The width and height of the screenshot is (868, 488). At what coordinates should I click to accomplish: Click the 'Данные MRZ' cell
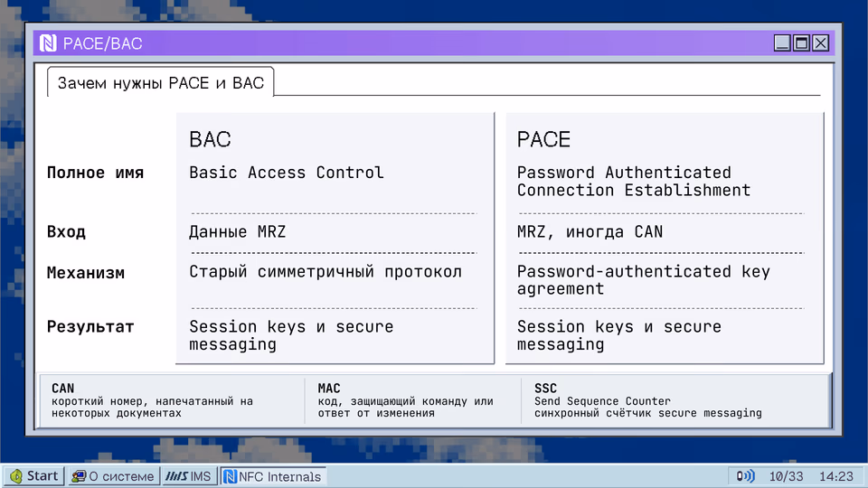(x=238, y=231)
